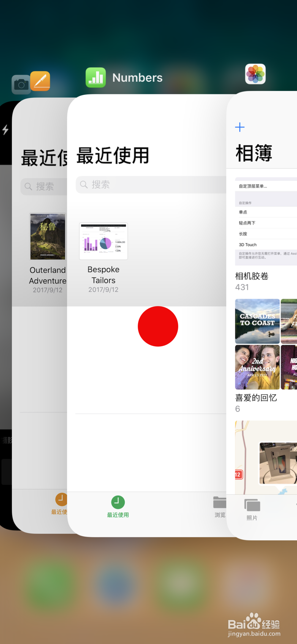Open the Cascades to Coast memory thumbnail

pyautogui.click(x=257, y=321)
